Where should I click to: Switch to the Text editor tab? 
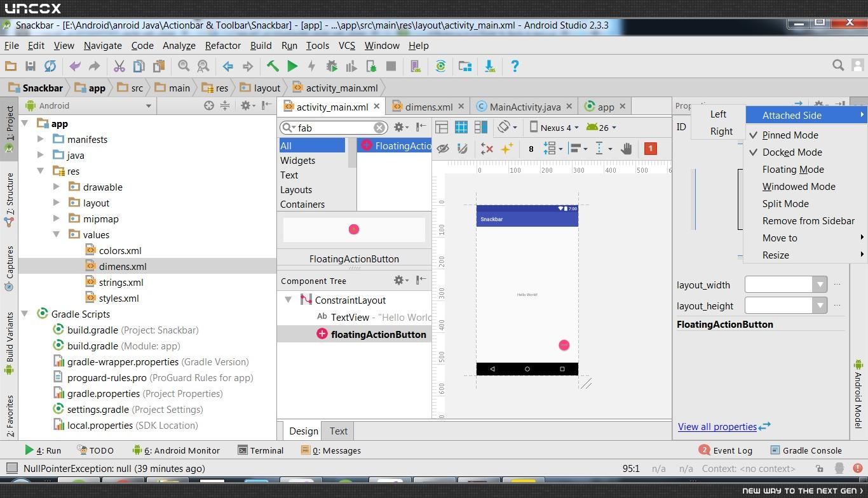coord(338,431)
